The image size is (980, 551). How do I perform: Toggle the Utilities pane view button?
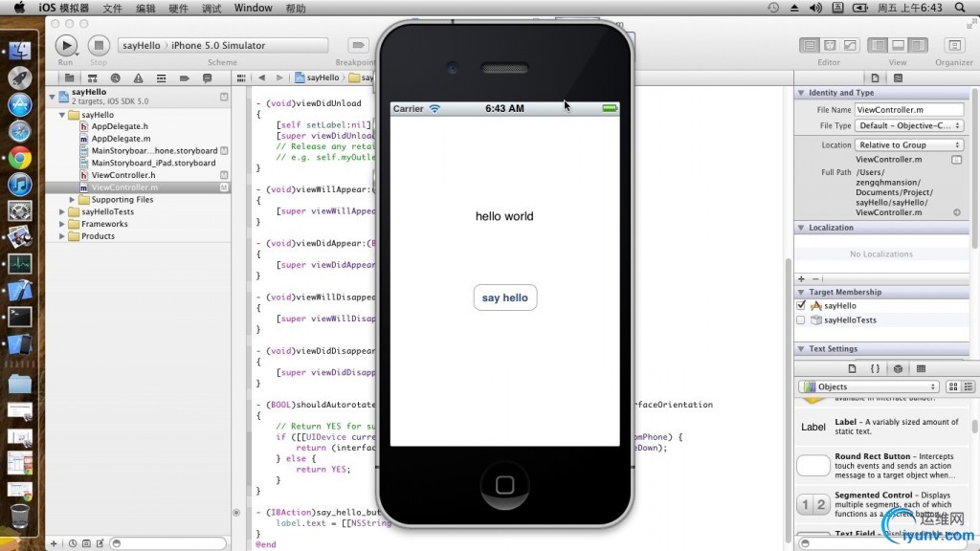tap(918, 46)
